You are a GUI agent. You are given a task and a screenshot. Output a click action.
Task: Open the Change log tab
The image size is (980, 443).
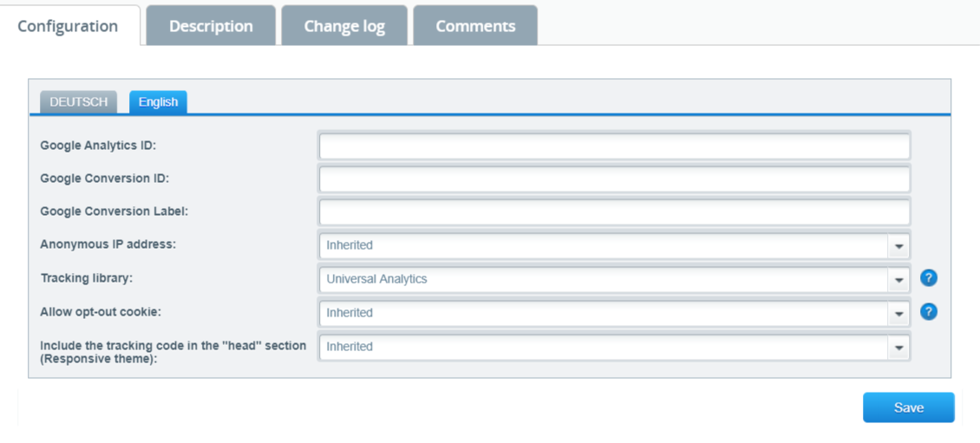pos(344,26)
